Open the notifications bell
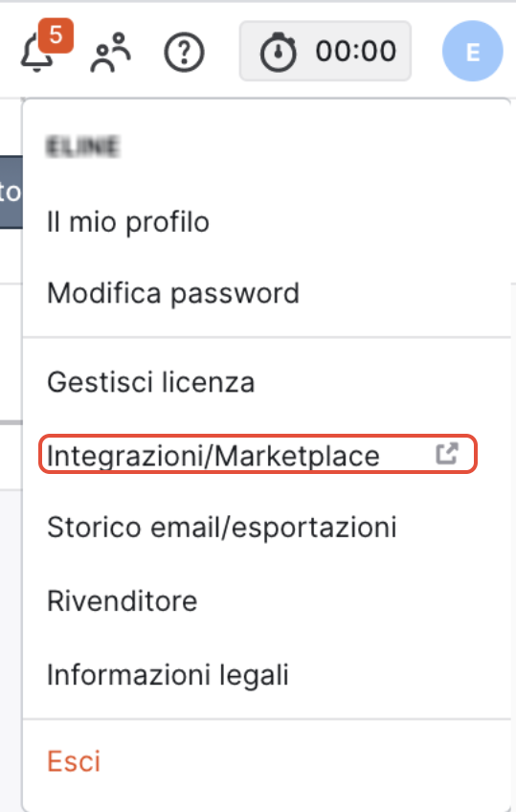Screen dimensions: 516x812 point(36,54)
